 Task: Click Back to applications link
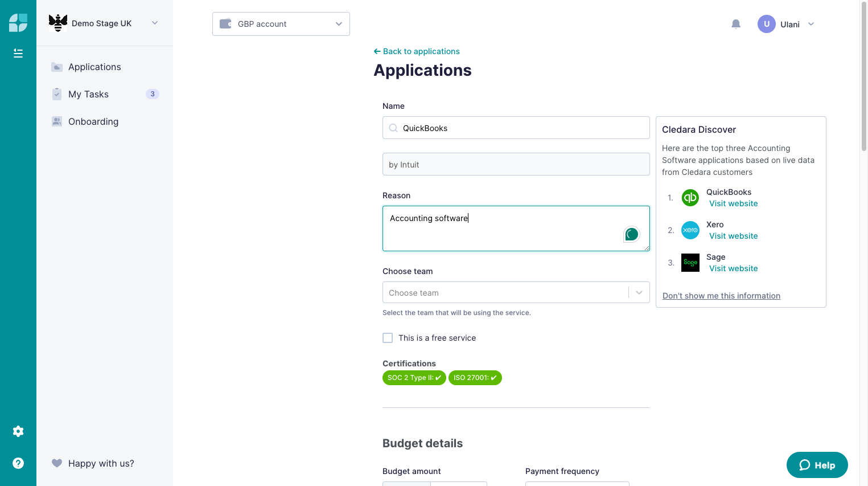pyautogui.click(x=417, y=51)
